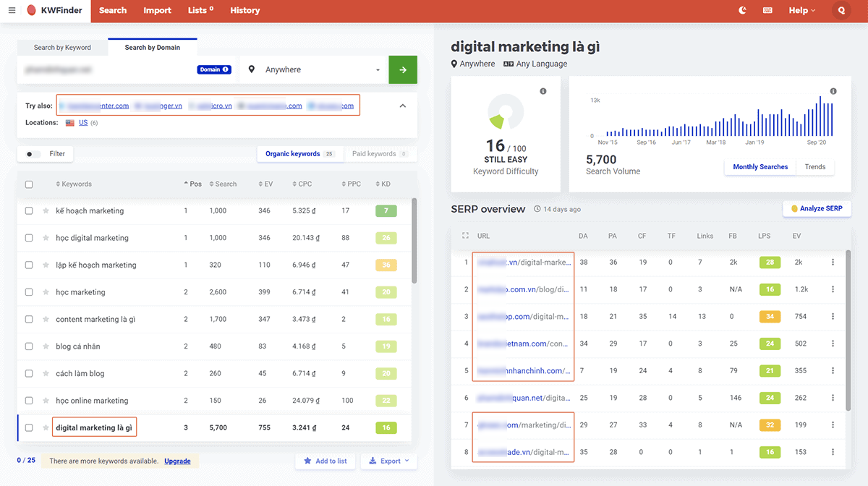Click the user avatar Q icon
Screen dimensions: 868x486
pos(841,11)
